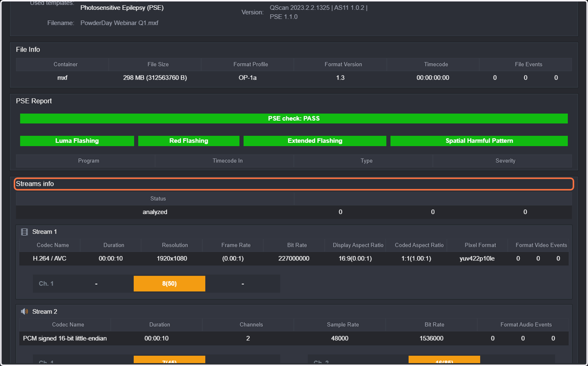
Task: Click the film strip icon beside Stream 1
Action: (x=24, y=232)
